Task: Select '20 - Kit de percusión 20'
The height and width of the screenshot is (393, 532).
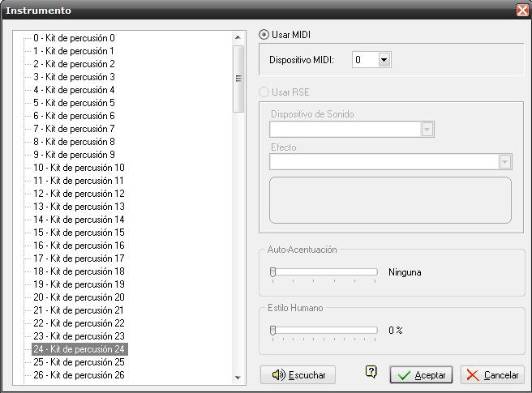Action: click(79, 297)
